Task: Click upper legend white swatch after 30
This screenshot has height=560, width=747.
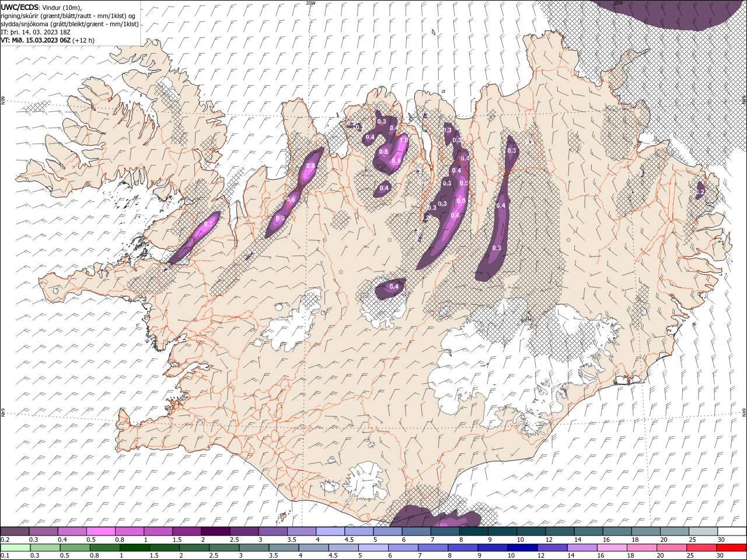Action: [732, 531]
